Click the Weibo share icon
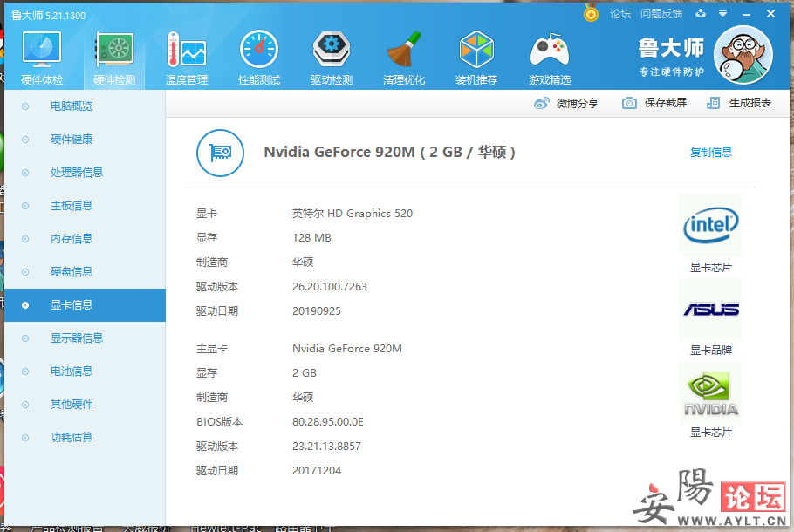This screenshot has width=794, height=532. pos(541,103)
